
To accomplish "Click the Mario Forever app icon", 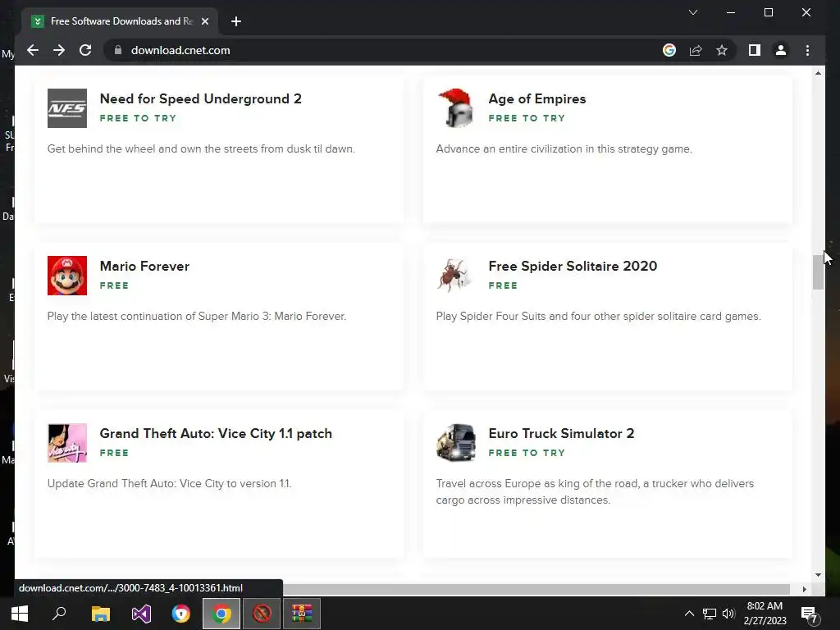I will click(67, 276).
